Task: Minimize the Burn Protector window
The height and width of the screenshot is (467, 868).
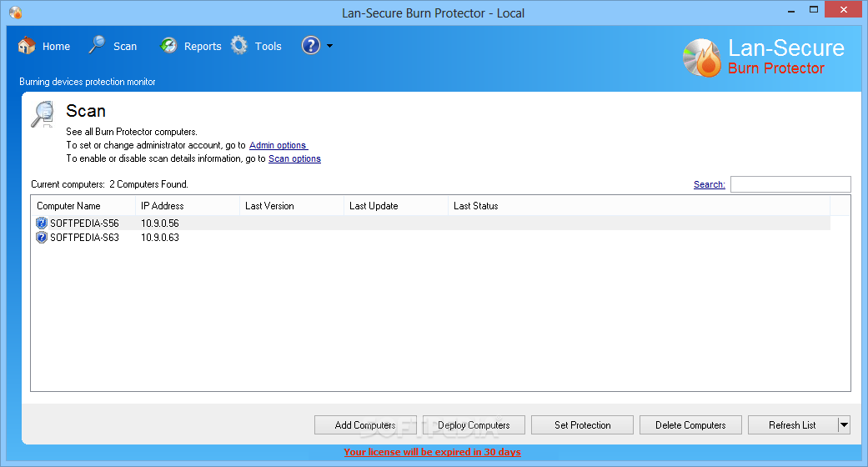Action: [791, 10]
